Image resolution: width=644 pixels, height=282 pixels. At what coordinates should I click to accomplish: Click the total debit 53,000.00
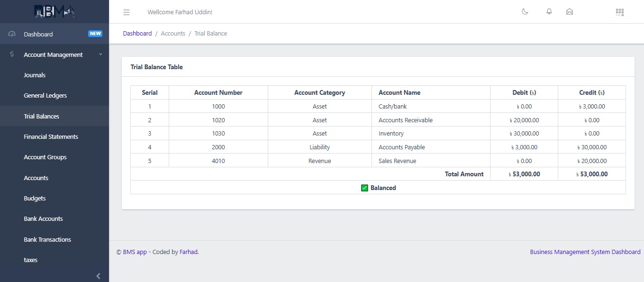point(524,174)
